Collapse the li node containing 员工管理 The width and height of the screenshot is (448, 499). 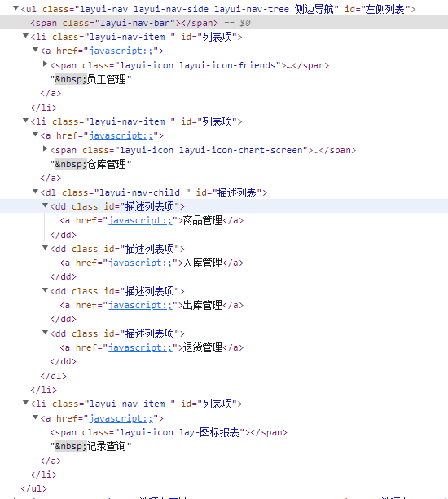point(25,36)
